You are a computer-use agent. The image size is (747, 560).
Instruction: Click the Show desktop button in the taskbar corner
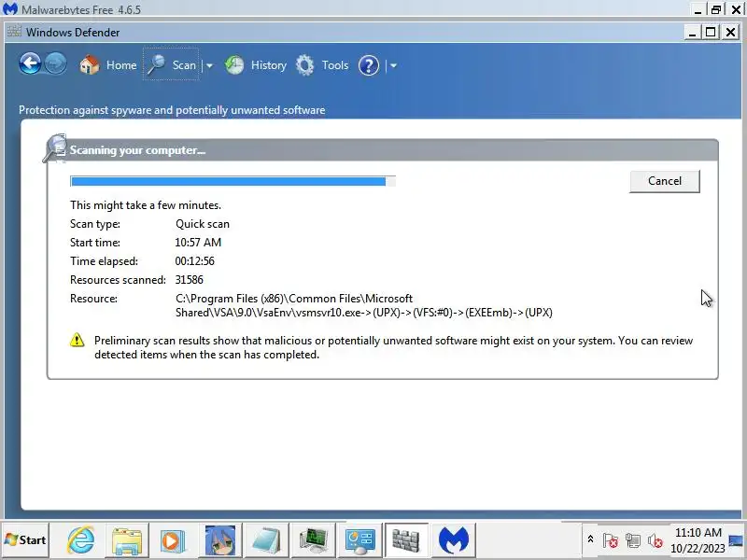click(737, 540)
